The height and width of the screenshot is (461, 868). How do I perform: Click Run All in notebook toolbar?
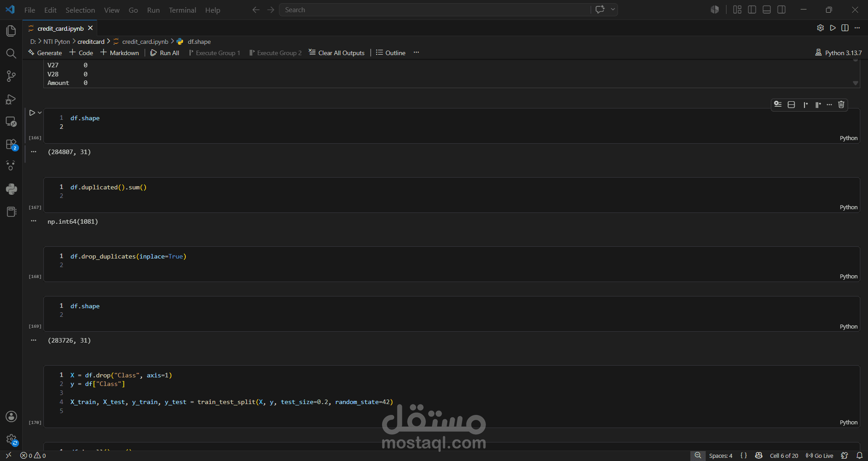point(165,53)
